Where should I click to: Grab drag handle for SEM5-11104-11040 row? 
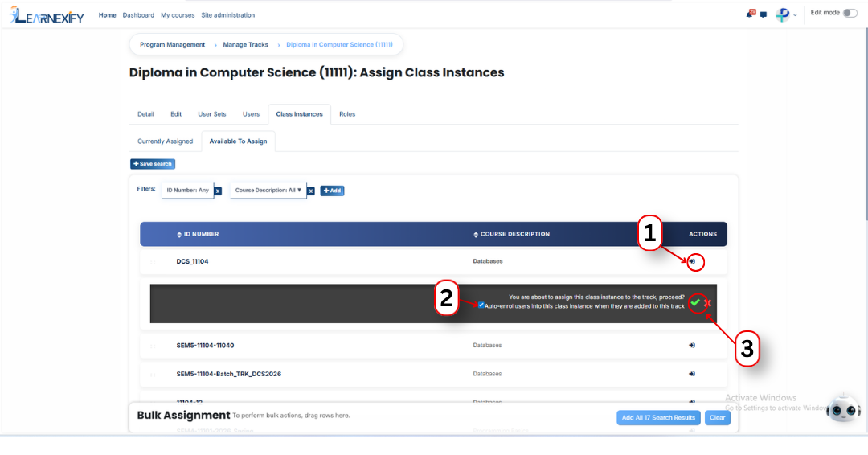pos(153,346)
